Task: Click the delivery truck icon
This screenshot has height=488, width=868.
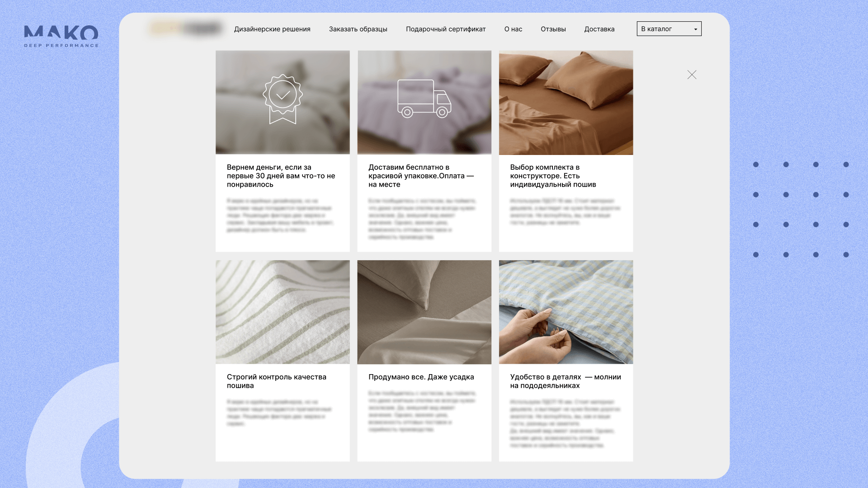Action: pos(424,99)
